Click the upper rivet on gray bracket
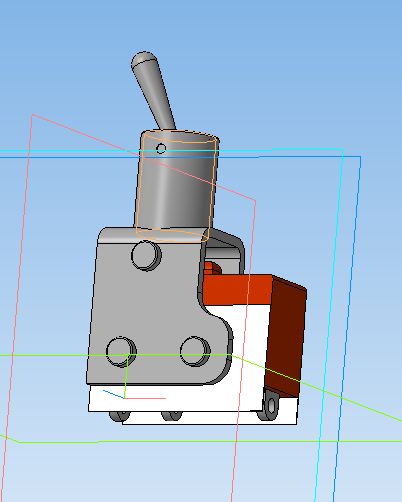This screenshot has height=502, width=402. click(x=146, y=255)
